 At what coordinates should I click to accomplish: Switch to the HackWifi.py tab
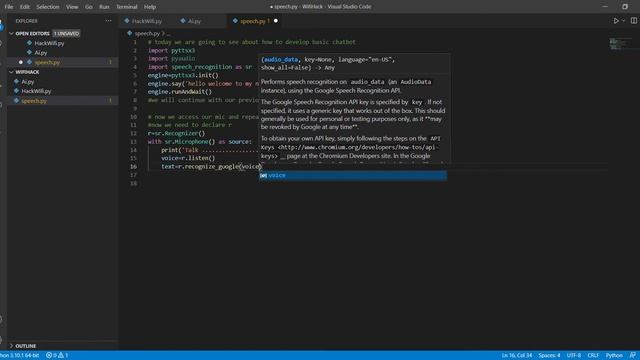[x=147, y=21]
